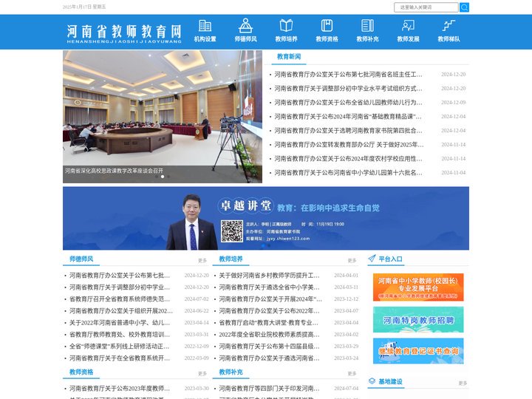The width and height of the screenshot is (532, 399).
Task: Open 教师梯队 stairs icon in navigation
Action: (x=449, y=25)
